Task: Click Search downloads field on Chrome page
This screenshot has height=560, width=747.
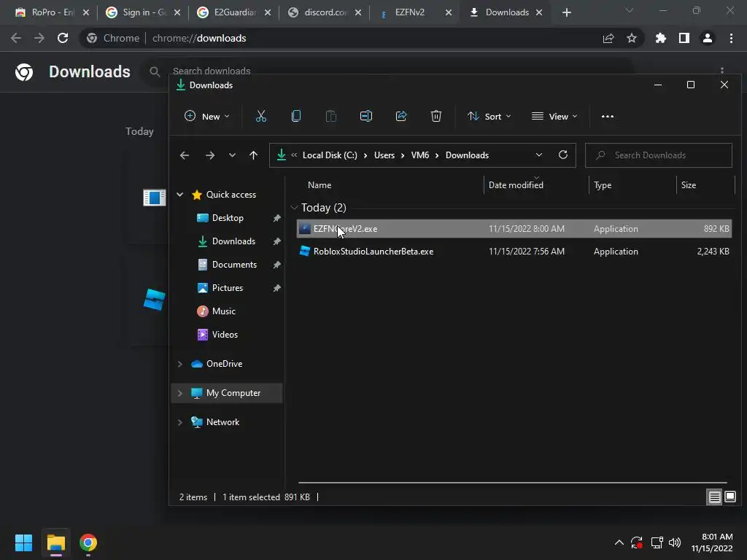Action: [x=211, y=71]
